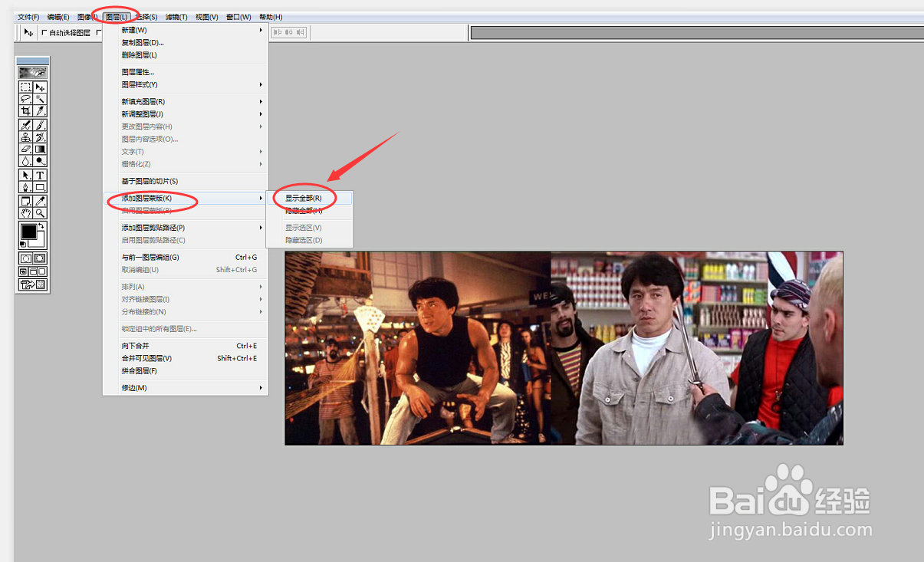Screen dimensions: 924x562
Task: Expand 新填充图层(R) submenu
Action: [186, 101]
